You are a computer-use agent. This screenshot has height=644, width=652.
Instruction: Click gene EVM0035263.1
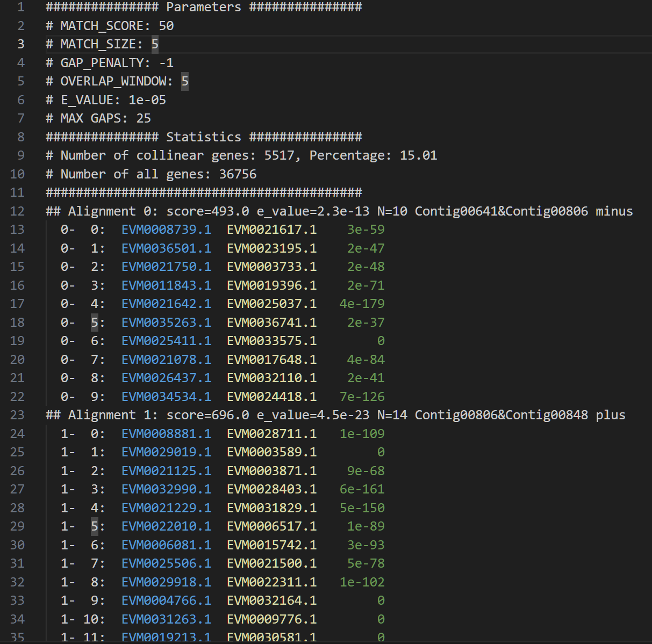pos(166,323)
